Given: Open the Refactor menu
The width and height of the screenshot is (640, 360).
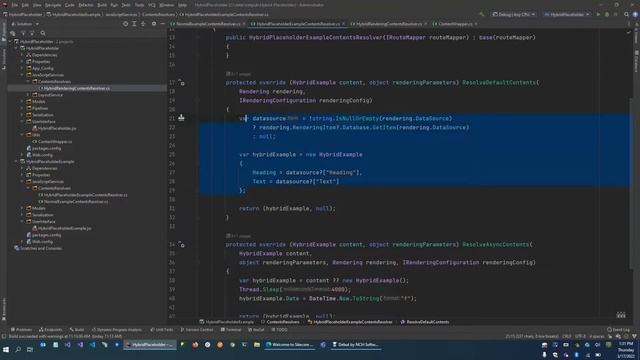Looking at the screenshot, I should coord(86,5).
